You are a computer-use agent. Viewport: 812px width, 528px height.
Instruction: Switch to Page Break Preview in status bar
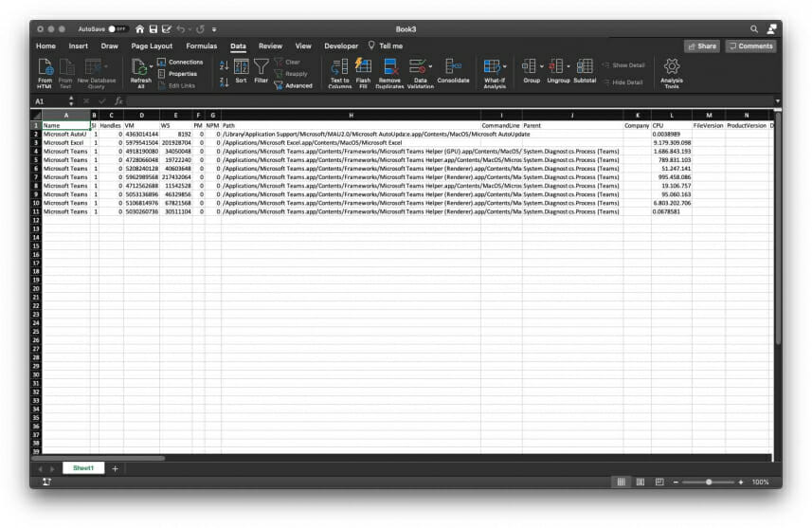tap(659, 482)
